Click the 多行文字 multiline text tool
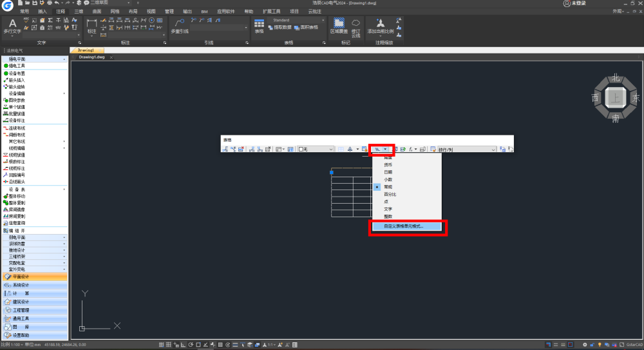The height and width of the screenshot is (350, 644). coord(12,26)
